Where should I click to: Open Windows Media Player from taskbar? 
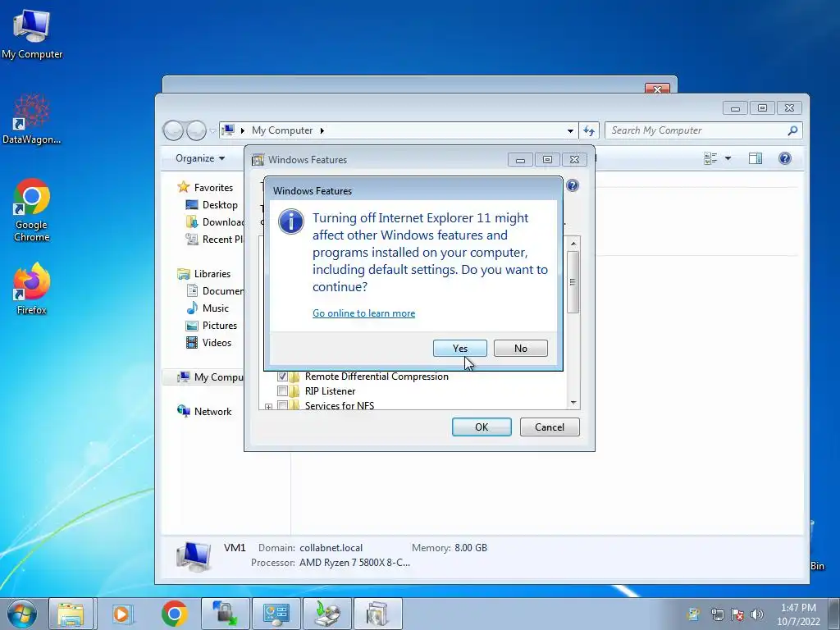[x=121, y=614]
